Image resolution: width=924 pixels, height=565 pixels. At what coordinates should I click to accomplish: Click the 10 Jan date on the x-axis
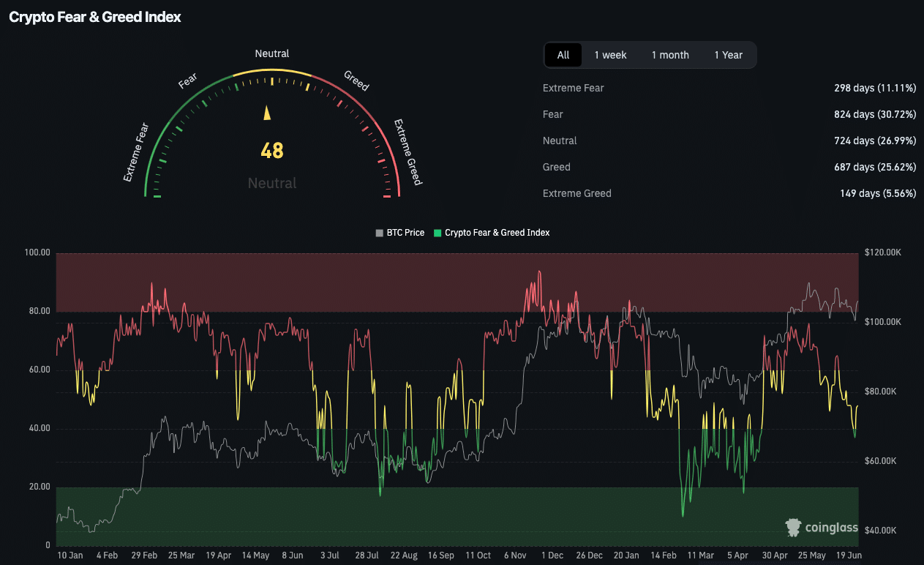pyautogui.click(x=70, y=555)
